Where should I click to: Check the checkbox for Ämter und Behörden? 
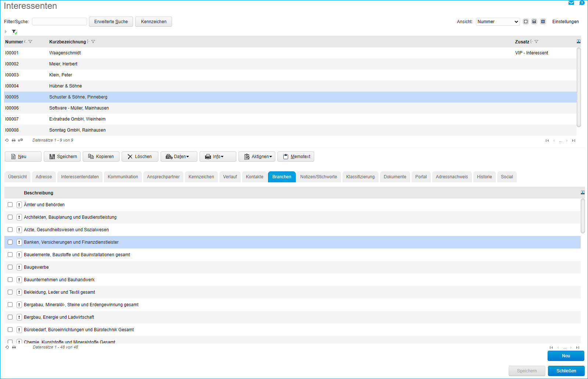[x=10, y=204]
